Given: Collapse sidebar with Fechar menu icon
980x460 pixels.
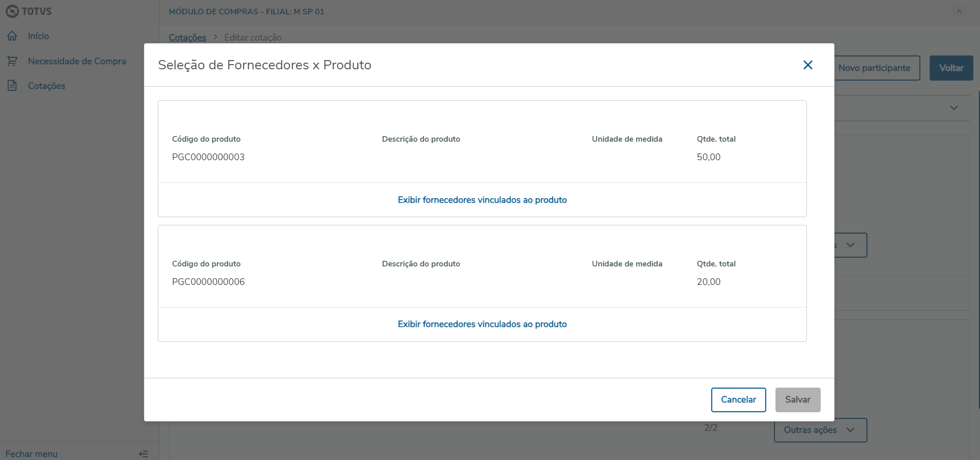Looking at the screenshot, I should [143, 454].
